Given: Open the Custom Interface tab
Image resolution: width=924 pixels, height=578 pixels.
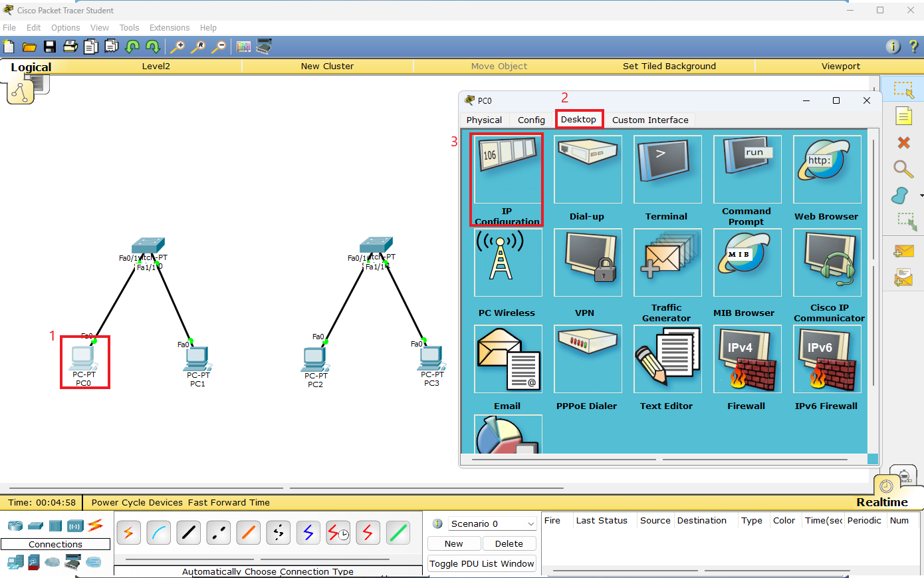Looking at the screenshot, I should tap(650, 120).
